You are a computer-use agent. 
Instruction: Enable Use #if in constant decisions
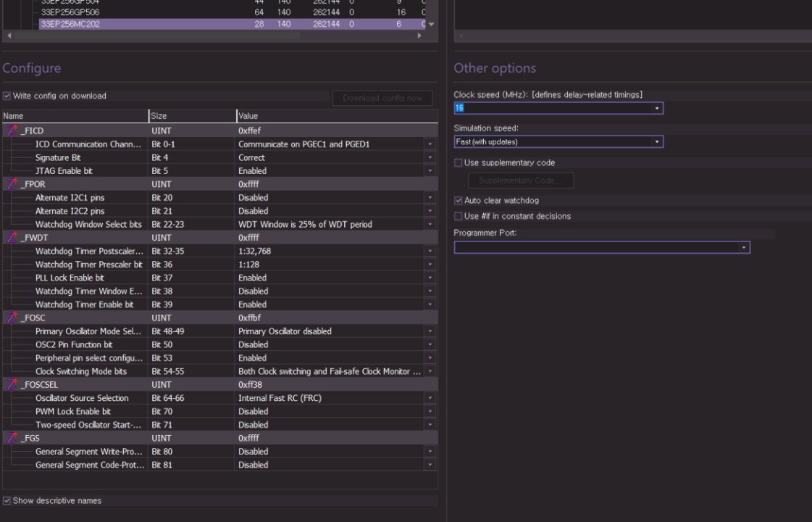coord(458,216)
